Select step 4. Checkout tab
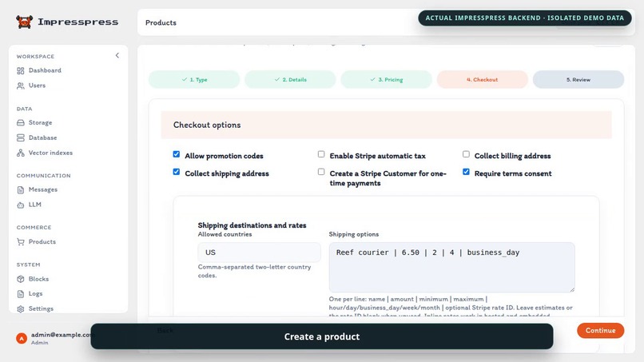 point(482,79)
